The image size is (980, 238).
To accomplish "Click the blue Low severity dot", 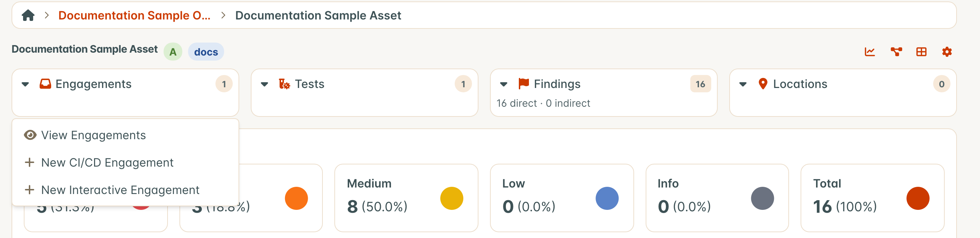I will [x=607, y=198].
